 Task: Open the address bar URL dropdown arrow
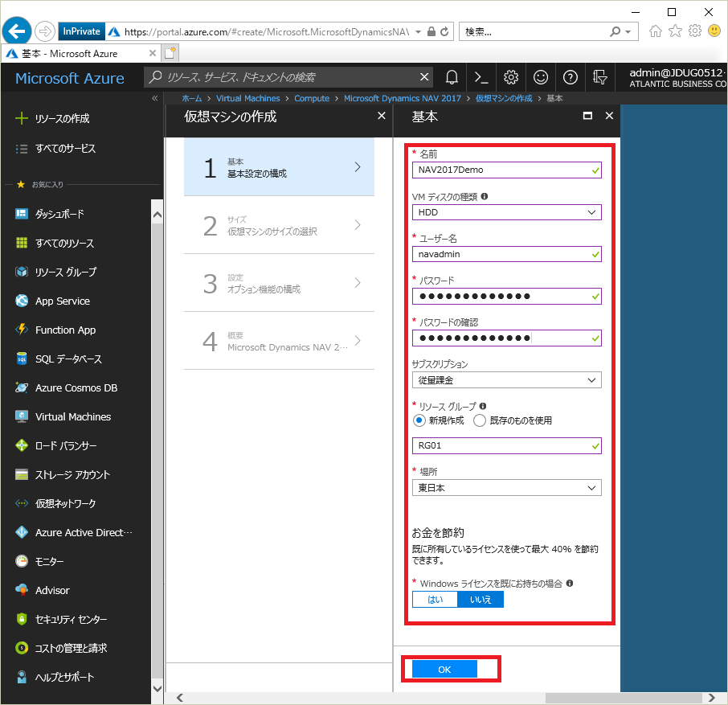[419, 31]
